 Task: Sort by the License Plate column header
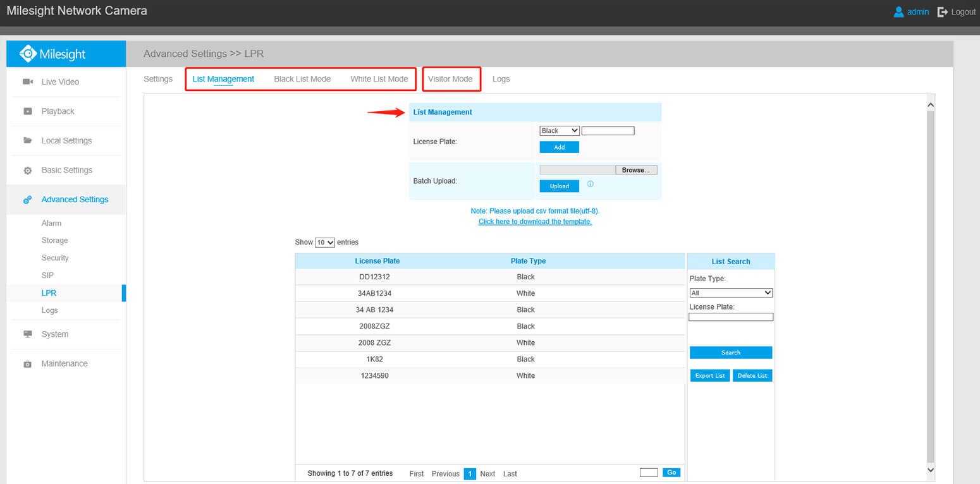pyautogui.click(x=377, y=261)
